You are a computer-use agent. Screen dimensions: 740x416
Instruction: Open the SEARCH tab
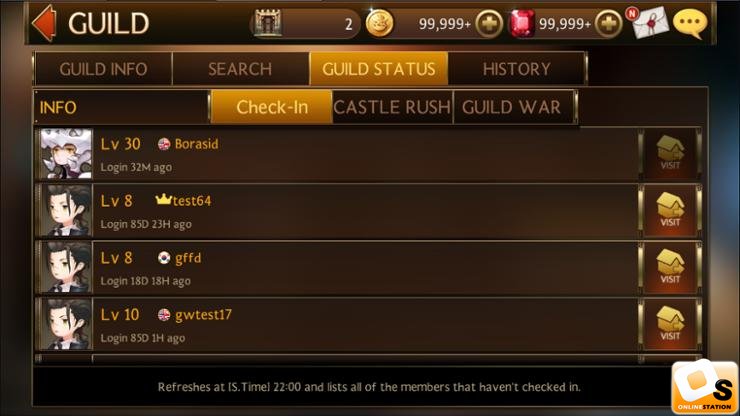pyautogui.click(x=240, y=69)
